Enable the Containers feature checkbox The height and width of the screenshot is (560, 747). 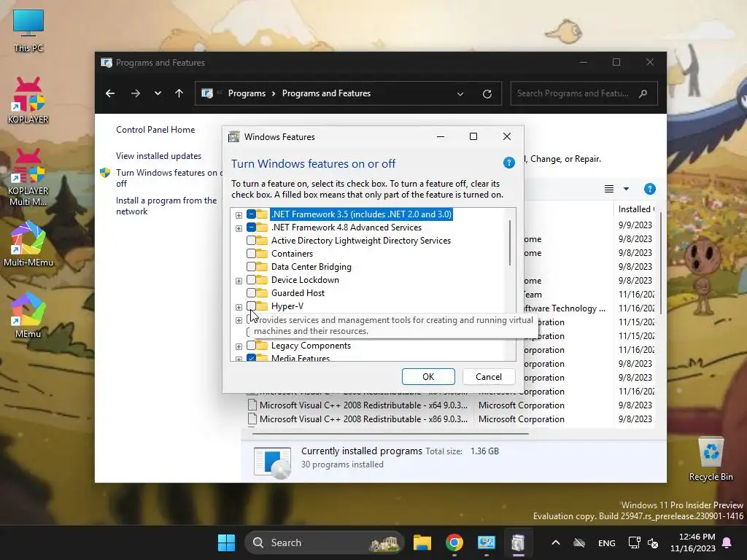tap(251, 254)
